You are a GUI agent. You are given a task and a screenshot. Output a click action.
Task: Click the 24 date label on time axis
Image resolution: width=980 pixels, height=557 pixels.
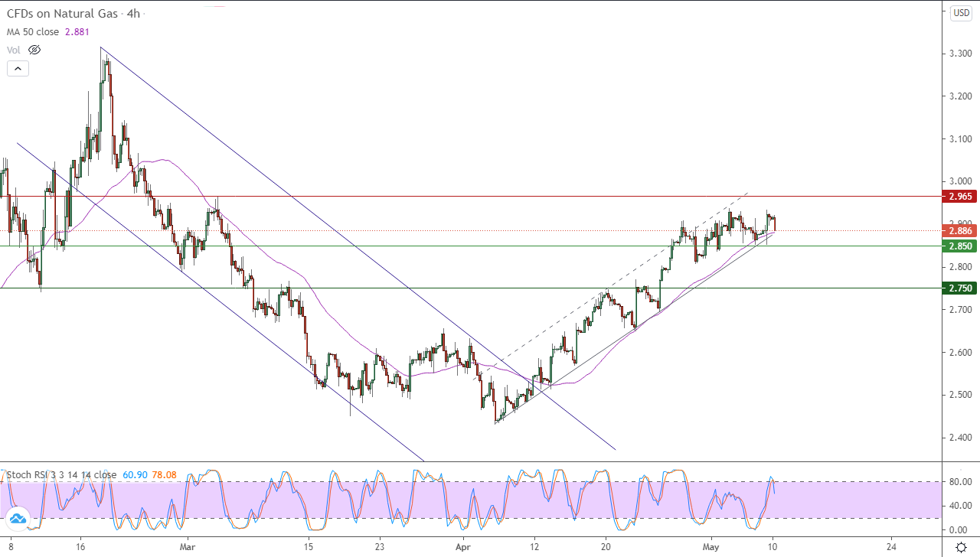891,547
